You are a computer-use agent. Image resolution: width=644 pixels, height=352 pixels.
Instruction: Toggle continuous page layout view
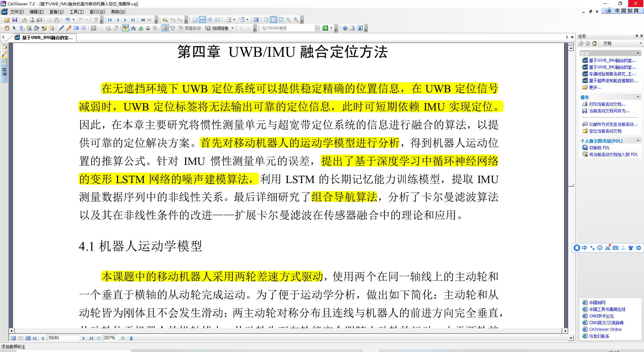(203, 19)
